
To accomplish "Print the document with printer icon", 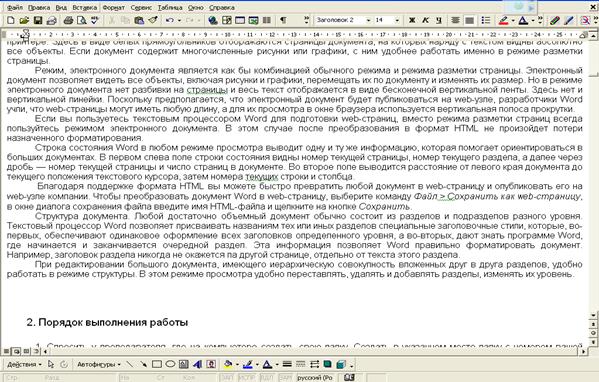I will point(68,20).
